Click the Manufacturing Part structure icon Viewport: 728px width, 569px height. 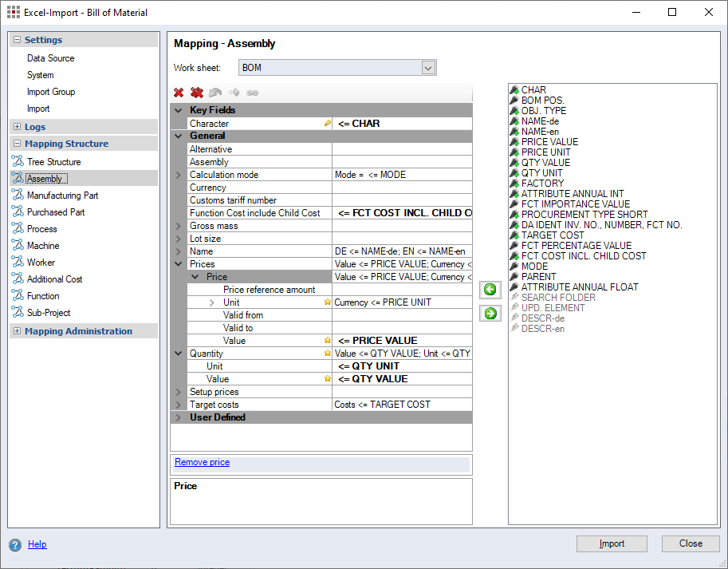coord(18,196)
